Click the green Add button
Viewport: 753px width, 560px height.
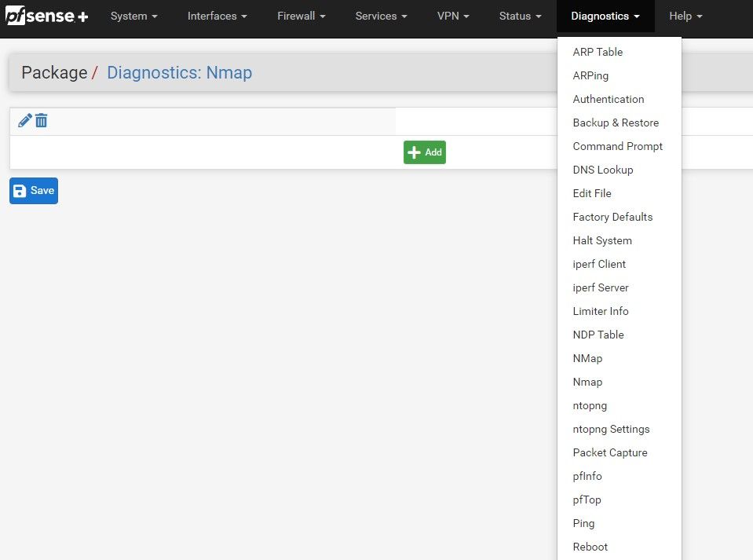424,152
